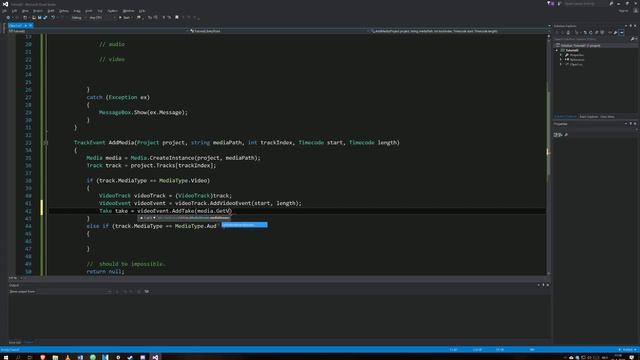Click the Solution Explorer Refresh icon
Image resolution: width=640 pixels, height=360 pixels.
pyautogui.click(x=591, y=33)
